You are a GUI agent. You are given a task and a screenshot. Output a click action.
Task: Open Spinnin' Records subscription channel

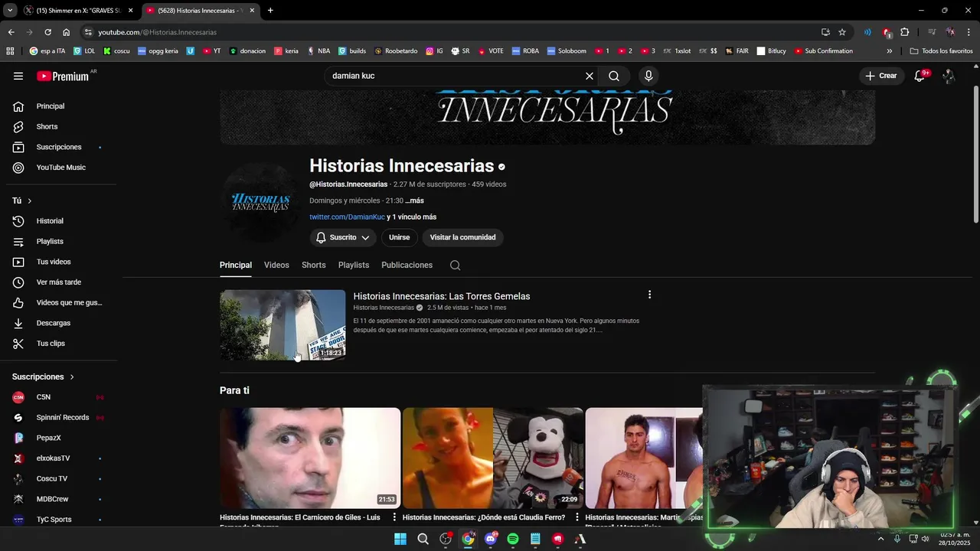tap(61, 417)
